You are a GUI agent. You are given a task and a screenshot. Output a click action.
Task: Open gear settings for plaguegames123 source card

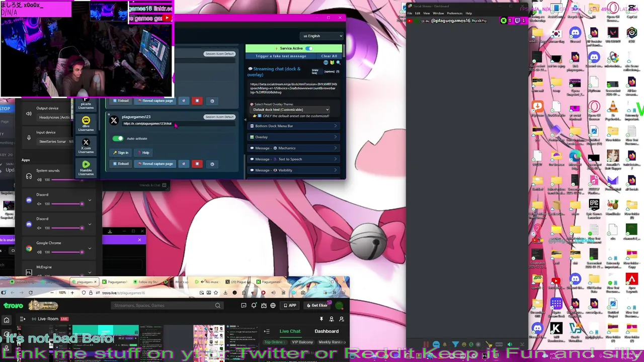click(212, 164)
